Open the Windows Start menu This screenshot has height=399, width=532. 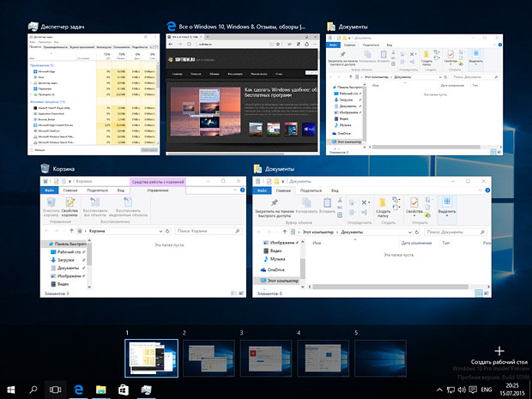[x=11, y=390]
